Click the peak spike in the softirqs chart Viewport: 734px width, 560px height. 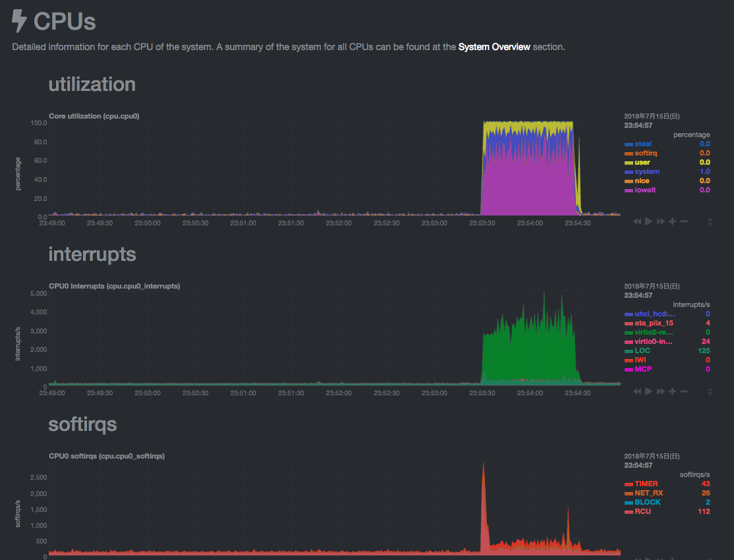tap(484, 465)
